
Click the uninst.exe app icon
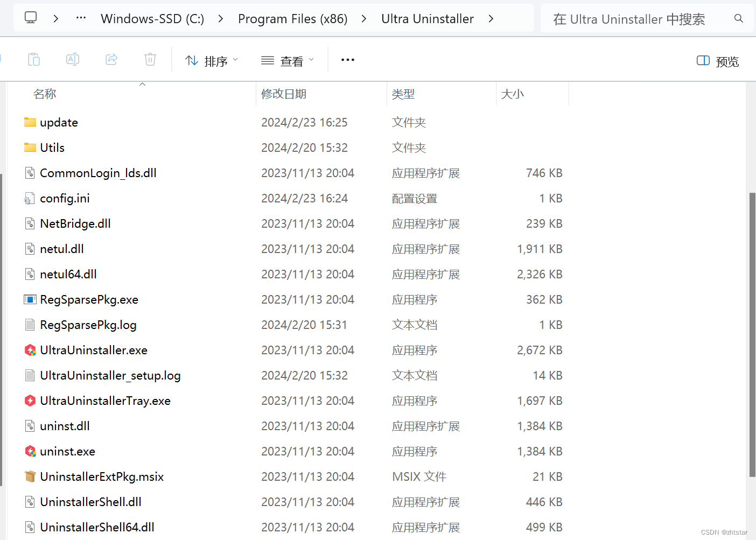pyautogui.click(x=30, y=451)
